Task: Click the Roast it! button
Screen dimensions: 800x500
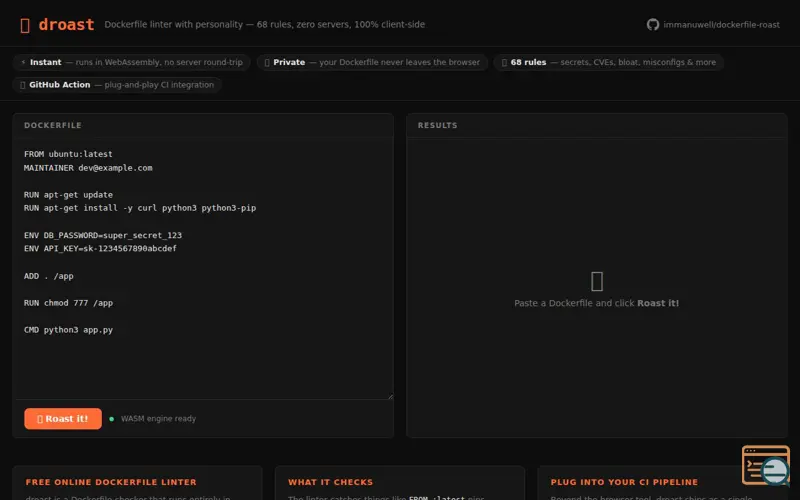Action: pos(63,419)
